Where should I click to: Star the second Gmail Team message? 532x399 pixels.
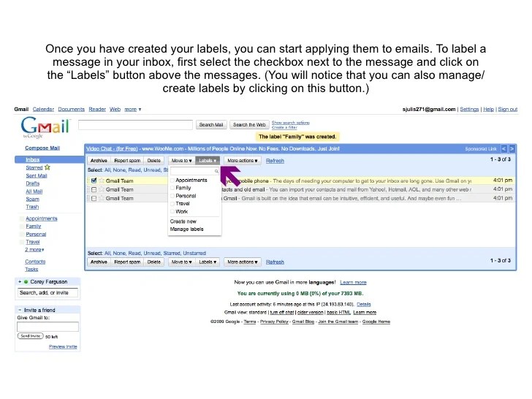101,190
